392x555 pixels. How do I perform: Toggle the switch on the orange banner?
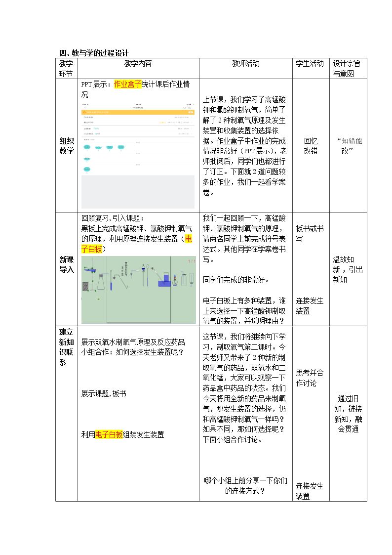pyautogui.click(x=191, y=112)
